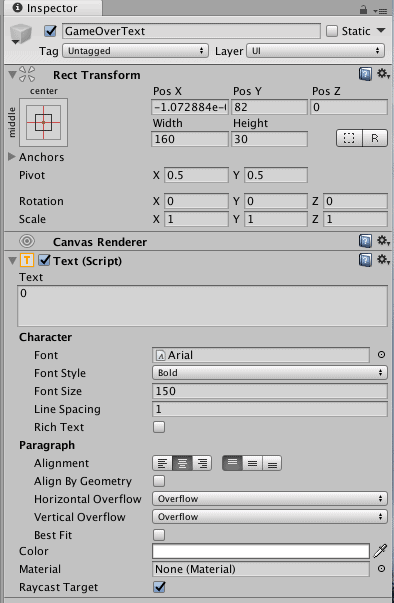Toggle the blueprint mode button
This screenshot has height=603, width=394.
(349, 138)
